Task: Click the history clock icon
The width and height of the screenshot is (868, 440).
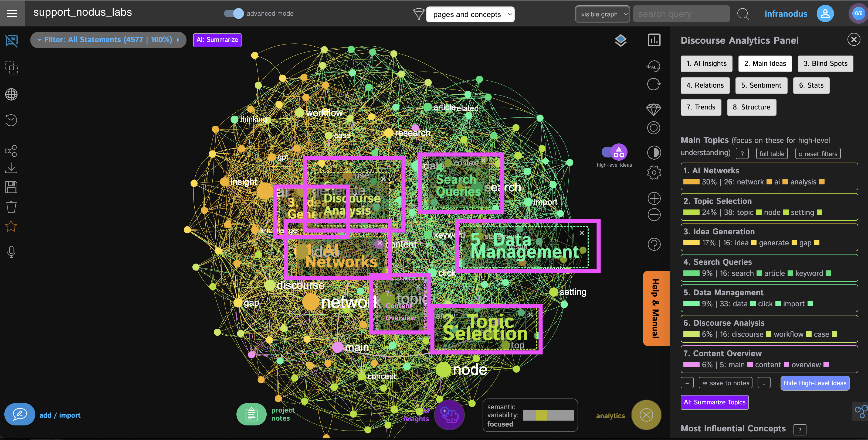Action: 11,120
